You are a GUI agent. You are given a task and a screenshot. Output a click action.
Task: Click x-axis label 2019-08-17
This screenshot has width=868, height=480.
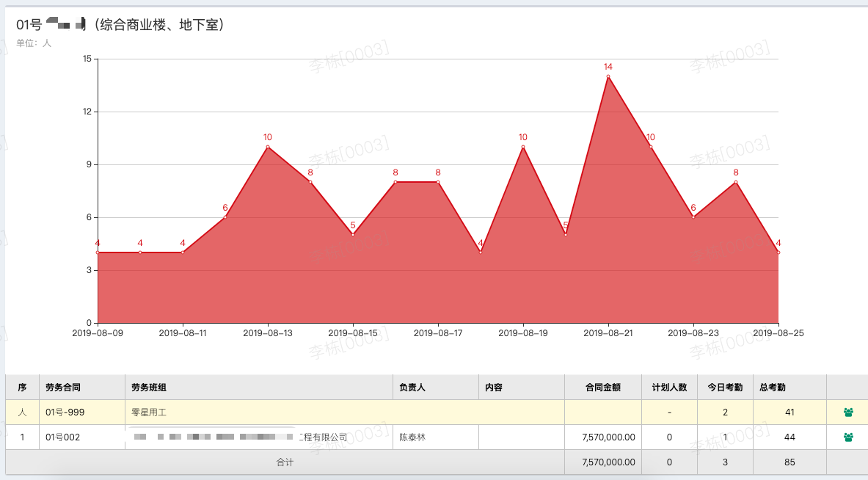(x=438, y=333)
